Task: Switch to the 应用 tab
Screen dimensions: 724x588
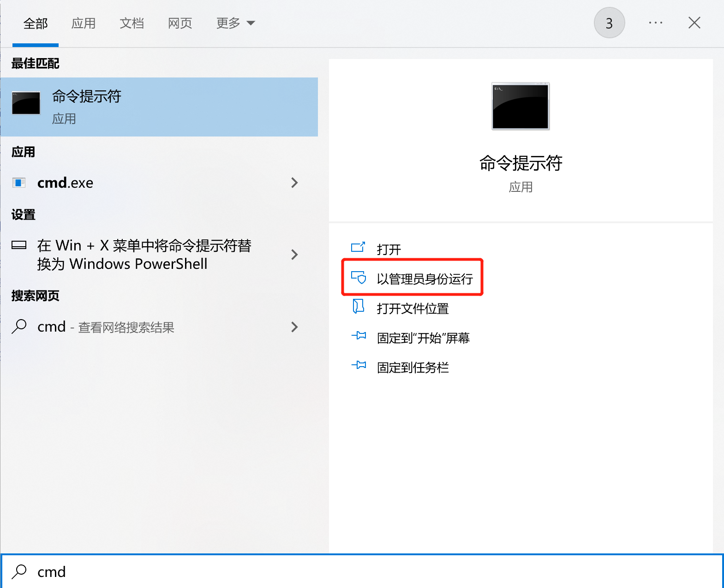Action: pos(84,23)
